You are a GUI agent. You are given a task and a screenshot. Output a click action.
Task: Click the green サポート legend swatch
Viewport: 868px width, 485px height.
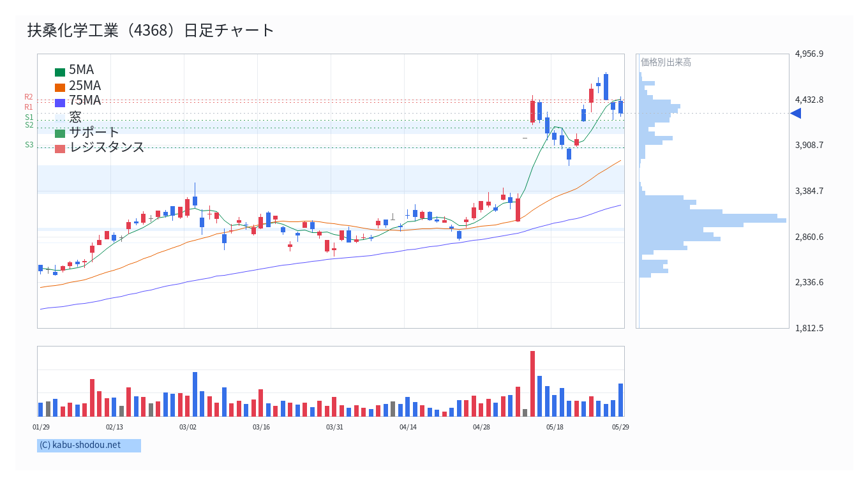pos(60,133)
